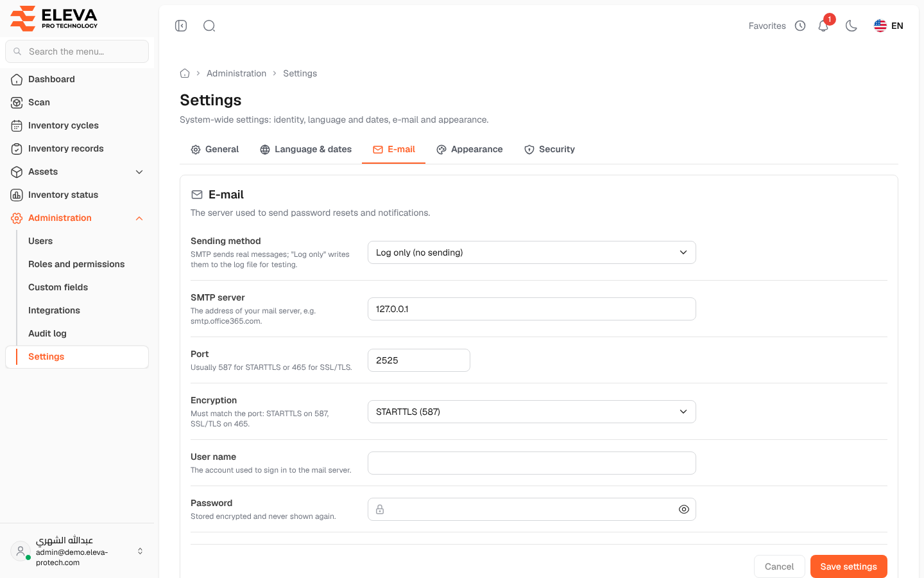Viewport: 924px width, 578px height.
Task: Switch to the Appearance tab
Action: point(469,149)
